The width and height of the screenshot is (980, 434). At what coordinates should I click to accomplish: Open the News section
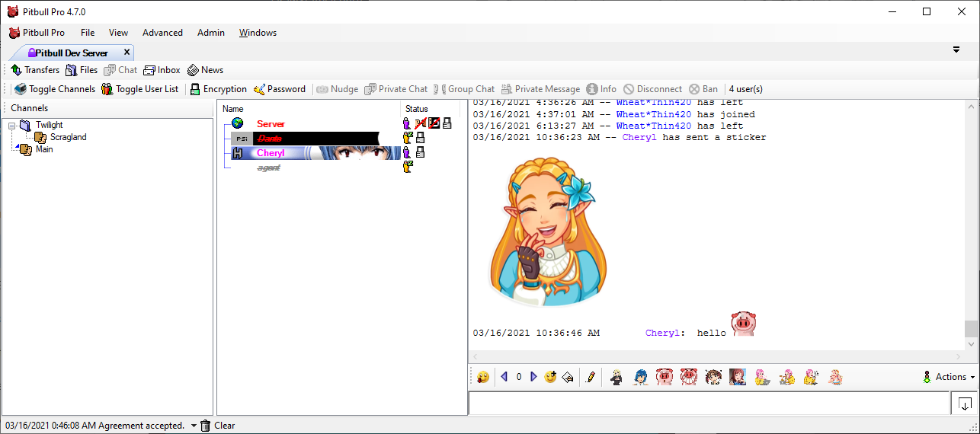(x=205, y=70)
